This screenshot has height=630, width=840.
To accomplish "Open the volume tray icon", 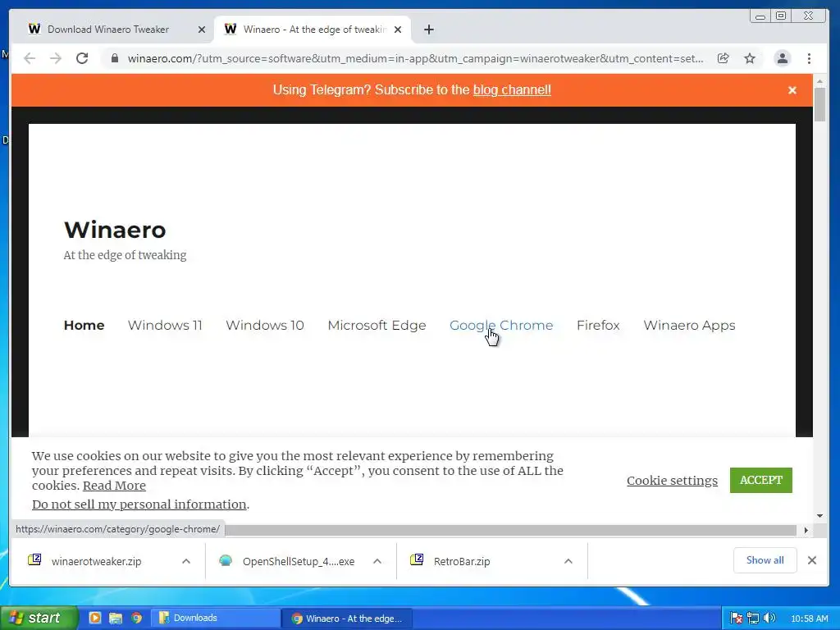I will pyautogui.click(x=769, y=619).
